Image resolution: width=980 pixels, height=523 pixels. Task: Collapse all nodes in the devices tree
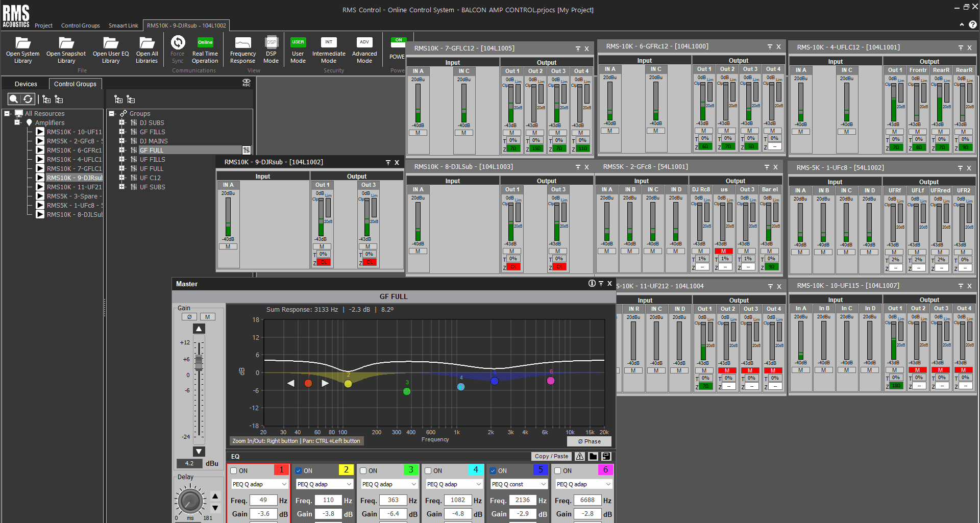click(x=59, y=99)
